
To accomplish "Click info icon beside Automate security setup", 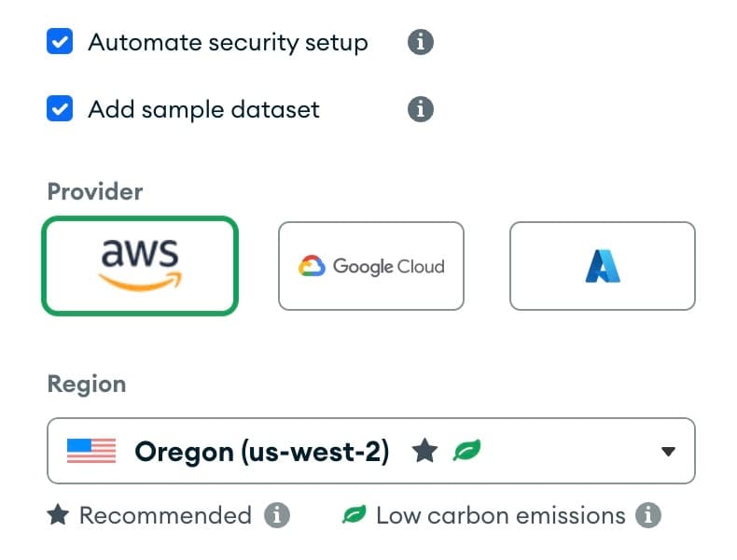I will click(421, 42).
